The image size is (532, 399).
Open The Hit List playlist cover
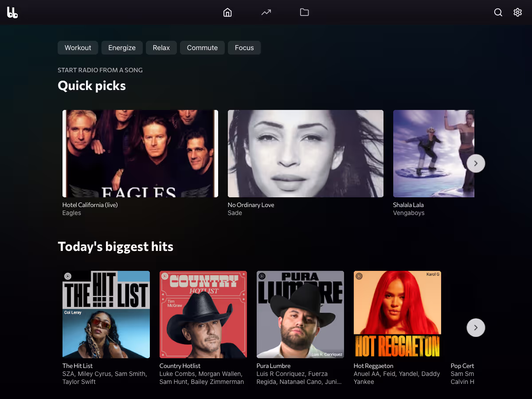[106, 314]
